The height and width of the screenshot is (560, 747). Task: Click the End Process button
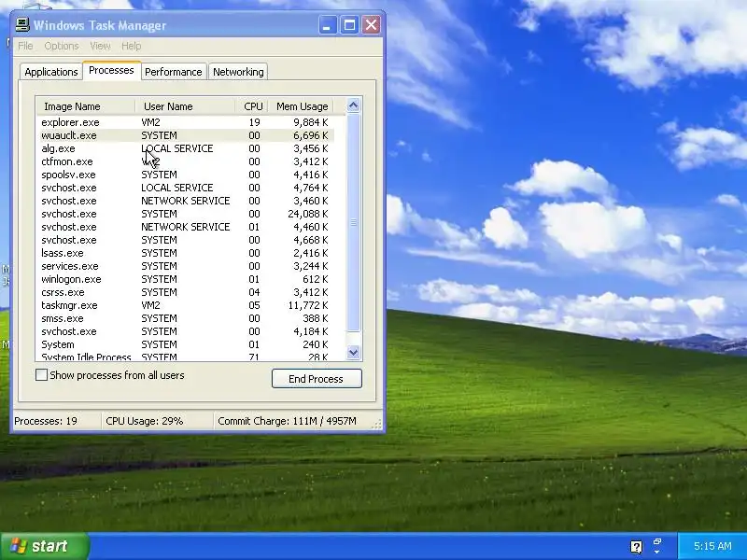pos(317,379)
